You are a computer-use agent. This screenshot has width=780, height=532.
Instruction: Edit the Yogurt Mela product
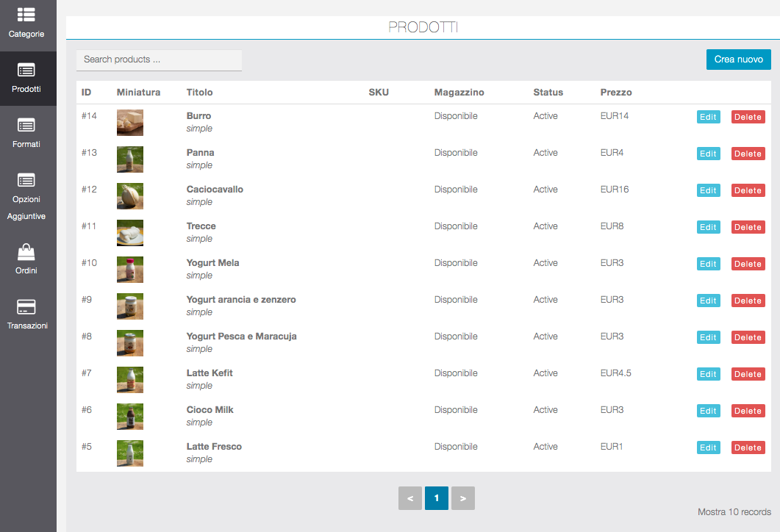point(708,264)
